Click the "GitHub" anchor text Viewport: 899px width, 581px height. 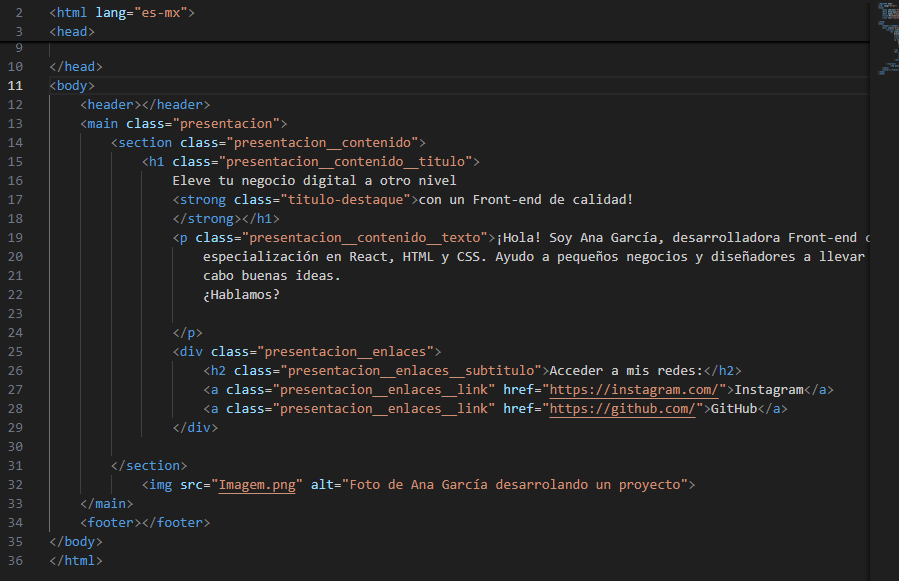[734, 408]
